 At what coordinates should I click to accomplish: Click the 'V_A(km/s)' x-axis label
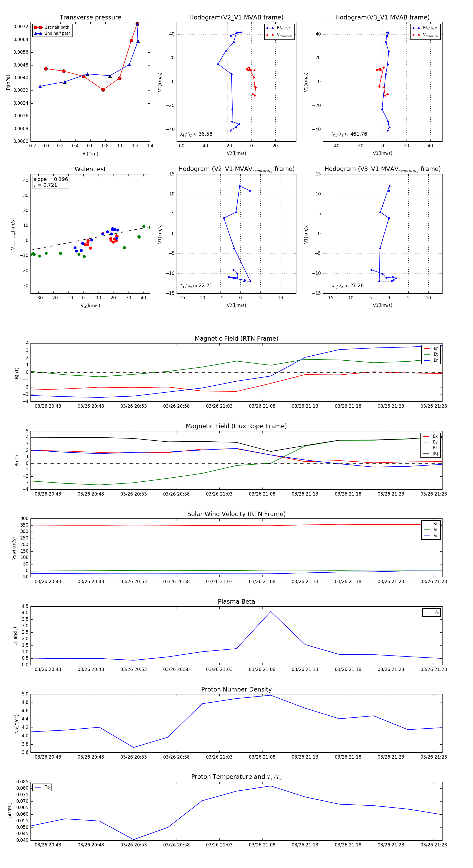90,306
